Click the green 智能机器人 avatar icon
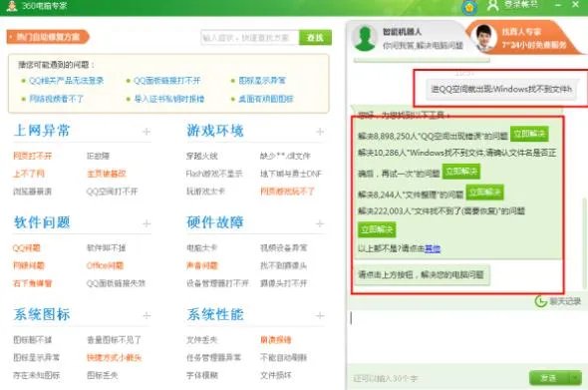Image resolution: width=588 pixels, height=390 pixels. coord(365,38)
